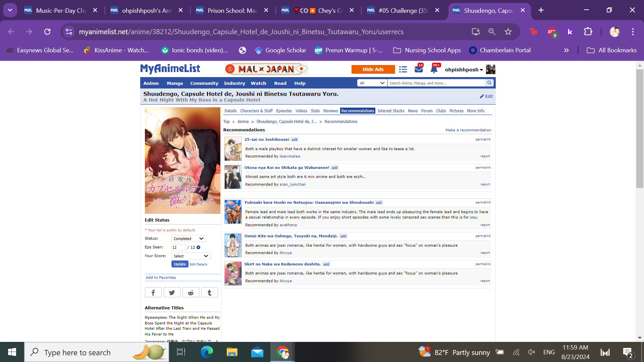
Task: Click the notifications bell icon
Action: click(434, 69)
